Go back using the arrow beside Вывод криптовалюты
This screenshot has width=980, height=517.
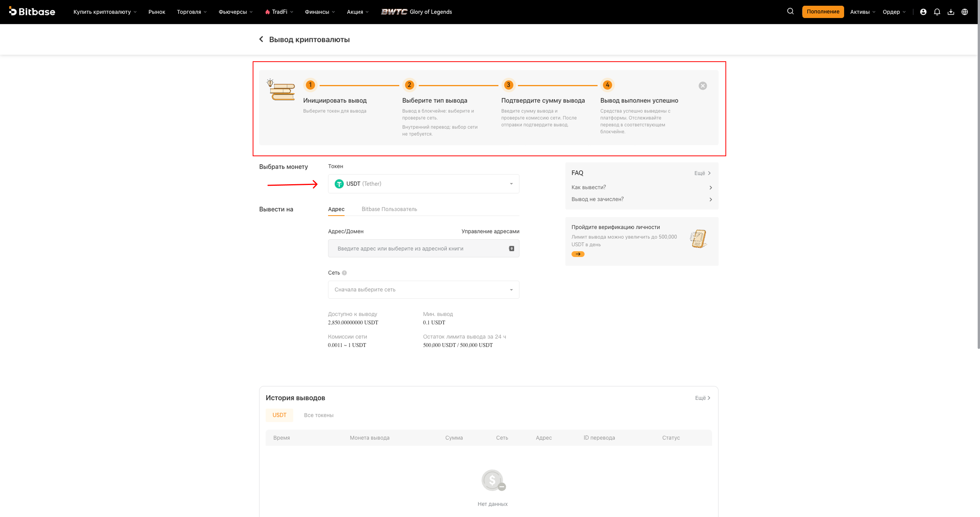coord(261,39)
